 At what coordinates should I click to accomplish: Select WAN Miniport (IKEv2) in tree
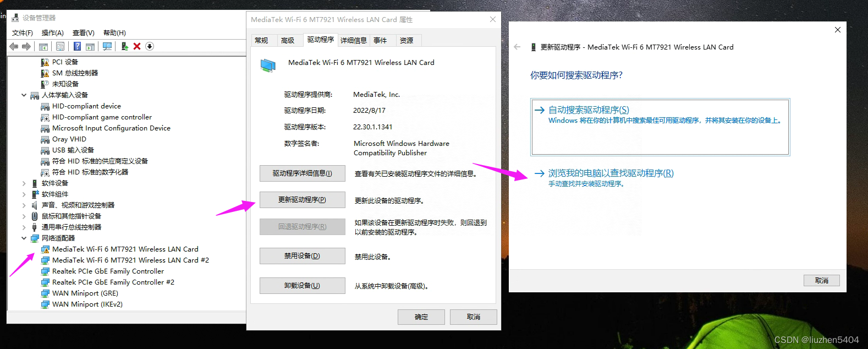click(87, 304)
